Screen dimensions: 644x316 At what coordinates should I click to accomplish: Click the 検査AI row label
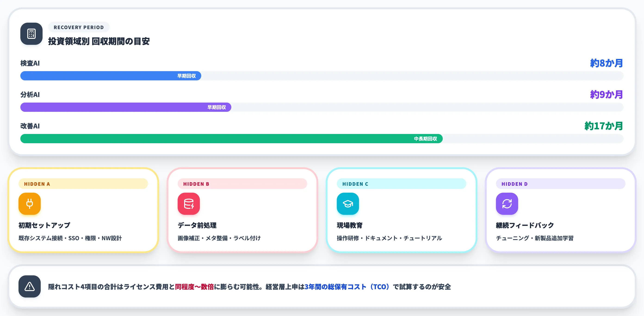(30, 63)
